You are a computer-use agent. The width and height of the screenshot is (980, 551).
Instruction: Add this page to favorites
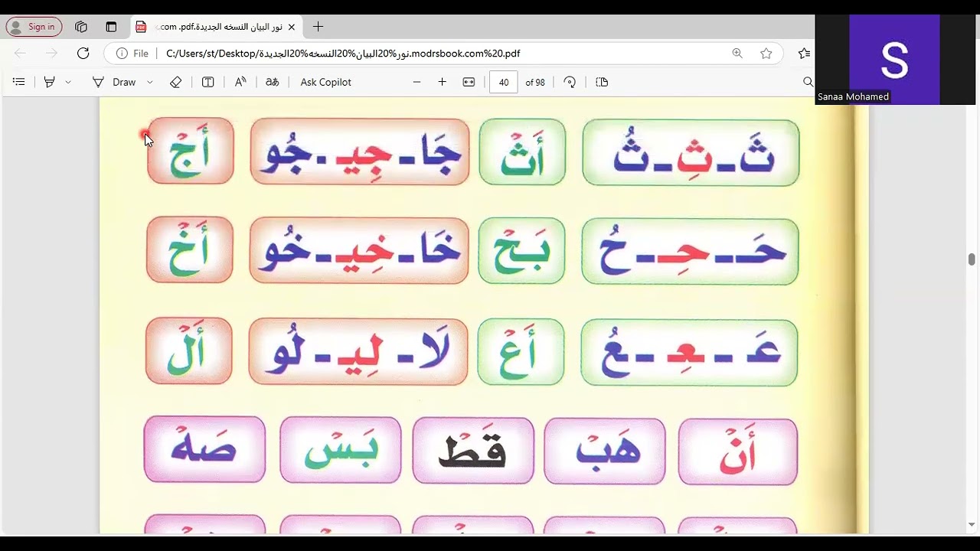(x=766, y=54)
